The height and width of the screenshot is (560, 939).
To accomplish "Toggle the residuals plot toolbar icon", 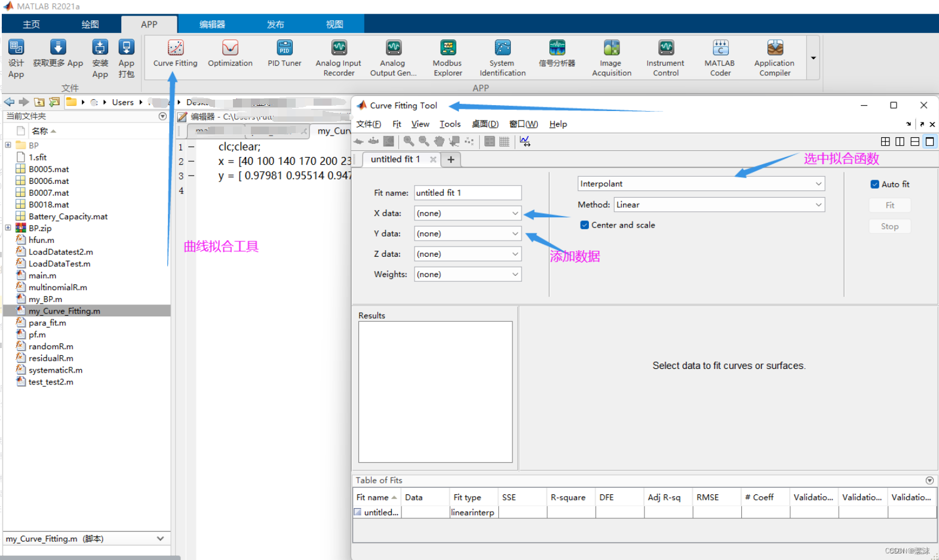I will pyautogui.click(x=373, y=141).
